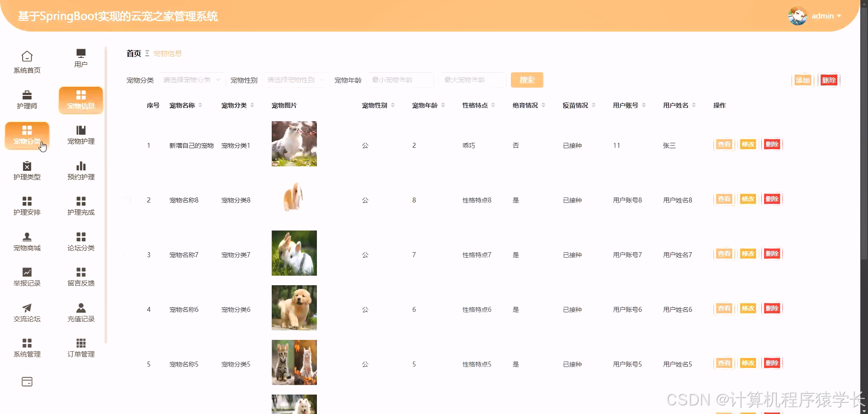The image size is (868, 414).
Task: Check the checkbox beside 新增自己的宠物
Action: click(128, 145)
